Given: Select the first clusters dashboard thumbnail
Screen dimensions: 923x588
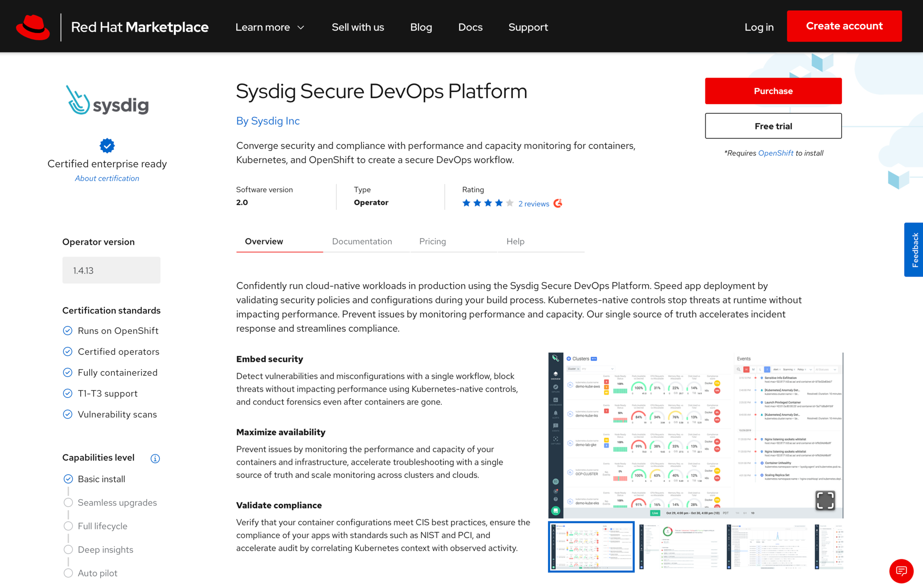Looking at the screenshot, I should [x=591, y=547].
